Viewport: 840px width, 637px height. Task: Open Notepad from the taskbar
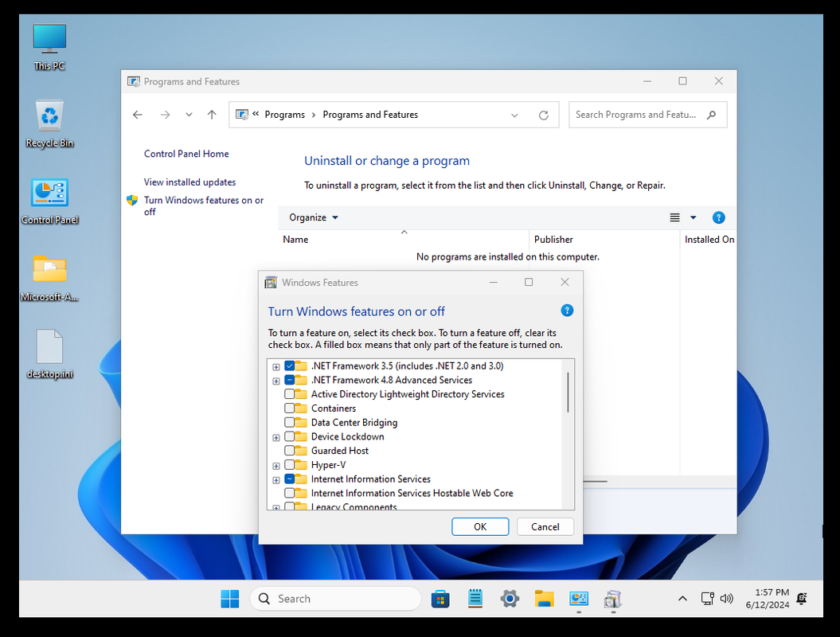(x=475, y=599)
